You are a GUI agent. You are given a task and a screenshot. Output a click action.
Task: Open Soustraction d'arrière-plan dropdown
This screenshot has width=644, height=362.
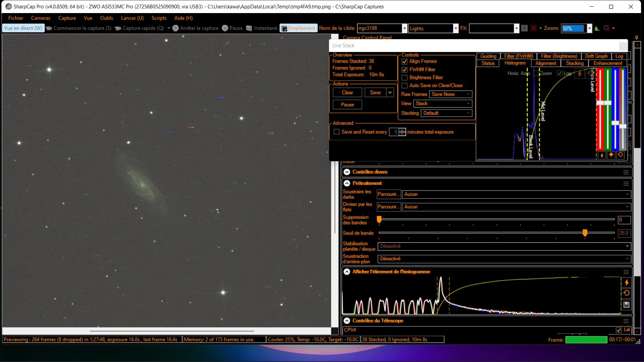(504, 259)
